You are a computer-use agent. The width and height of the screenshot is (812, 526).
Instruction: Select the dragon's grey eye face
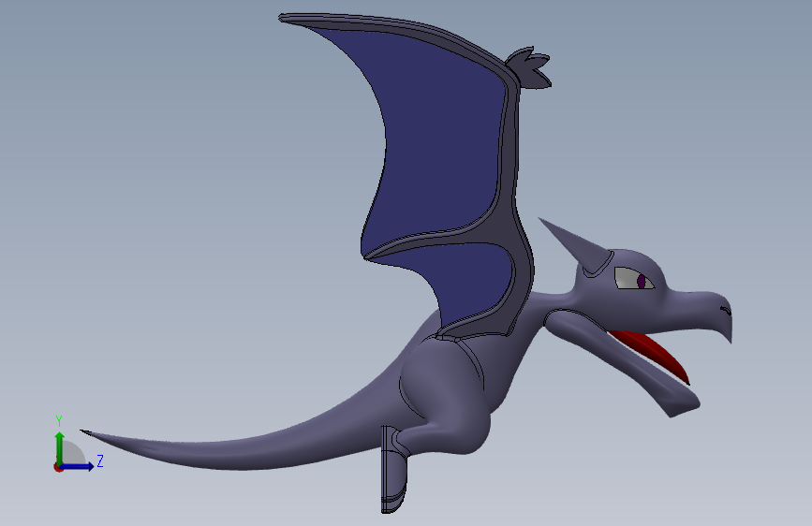(627, 279)
